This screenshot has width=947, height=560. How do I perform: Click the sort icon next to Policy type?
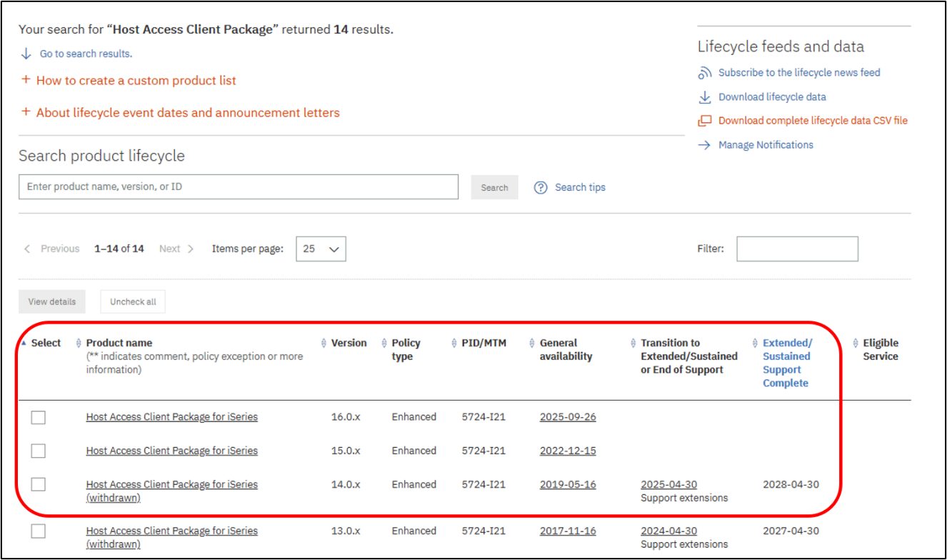(384, 343)
